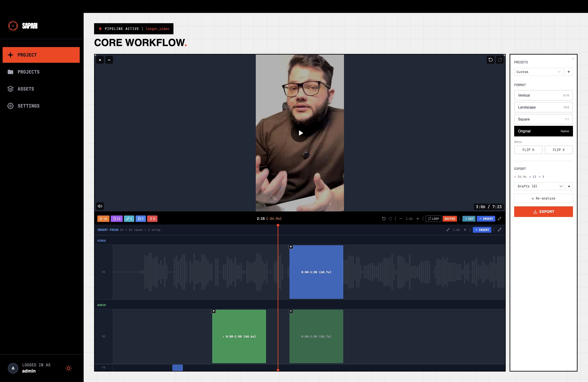Open the pencil edits badge
This screenshot has height=382, width=588.
coord(129,218)
